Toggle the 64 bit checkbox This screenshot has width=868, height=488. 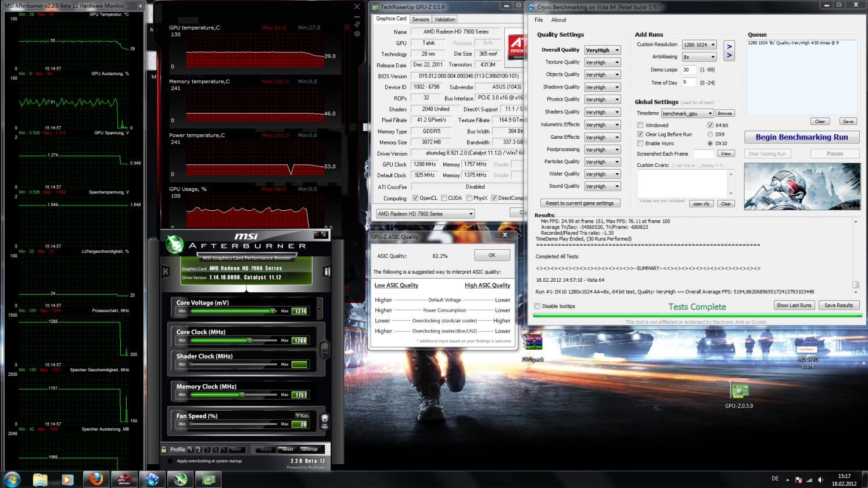pyautogui.click(x=710, y=125)
